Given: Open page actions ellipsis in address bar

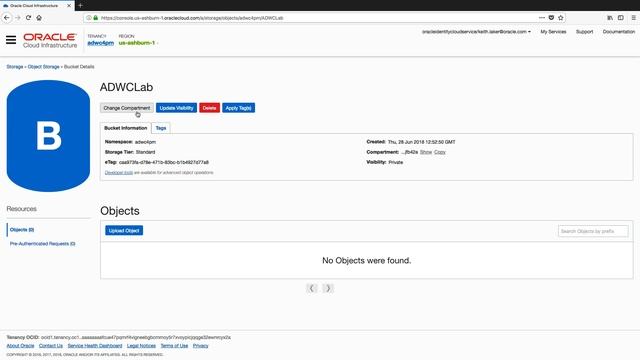Looking at the screenshot, I should [x=542, y=18].
